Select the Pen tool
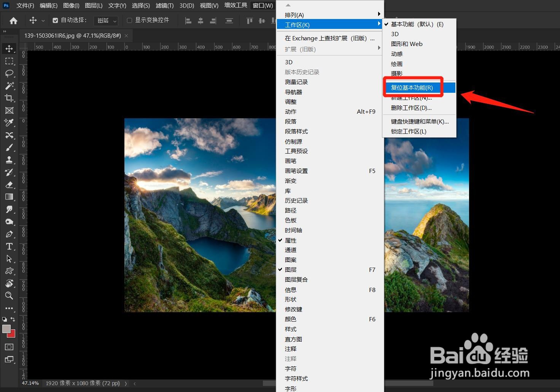560x392 pixels. [9, 234]
